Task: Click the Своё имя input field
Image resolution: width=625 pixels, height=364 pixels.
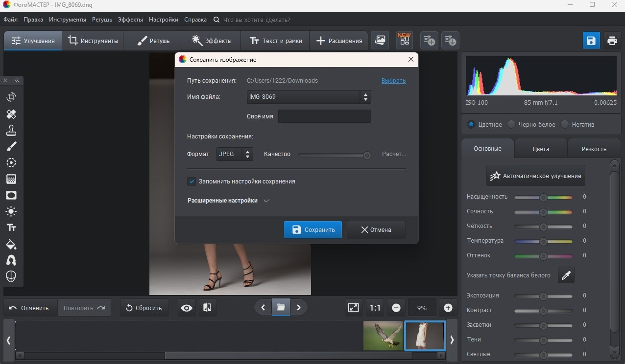Action: tap(325, 116)
